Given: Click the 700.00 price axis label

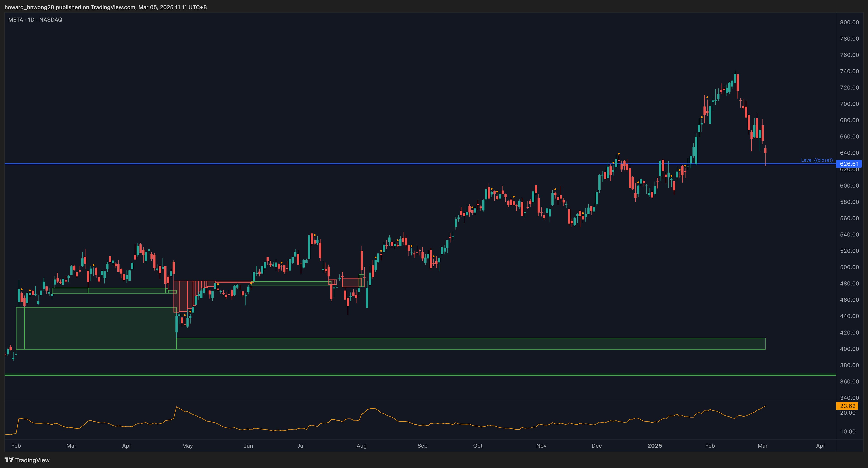Looking at the screenshot, I should 849,104.
